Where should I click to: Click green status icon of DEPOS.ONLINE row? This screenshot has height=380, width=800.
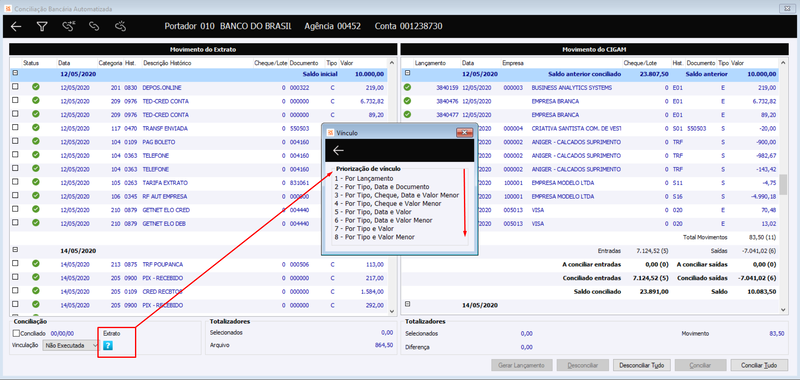coord(35,87)
